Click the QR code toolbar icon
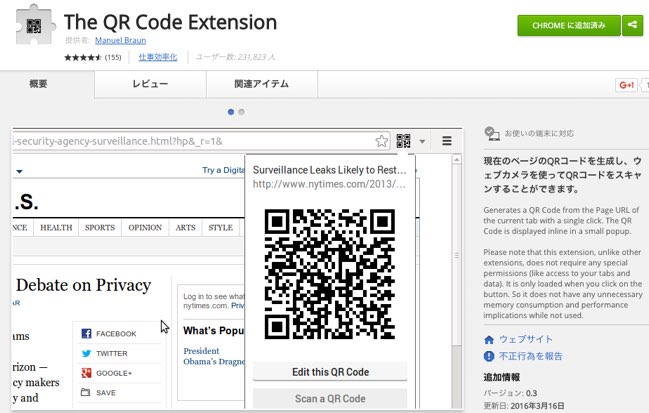Screen dimensions: 649x413 [403, 141]
